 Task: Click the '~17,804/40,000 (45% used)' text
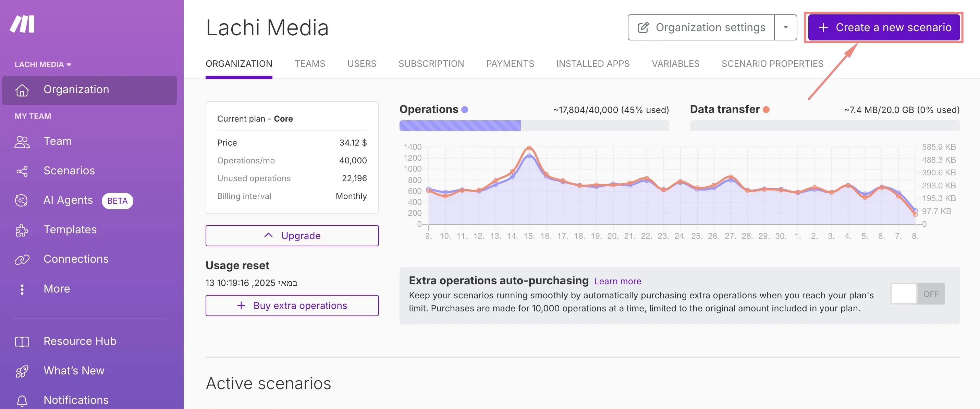(611, 110)
